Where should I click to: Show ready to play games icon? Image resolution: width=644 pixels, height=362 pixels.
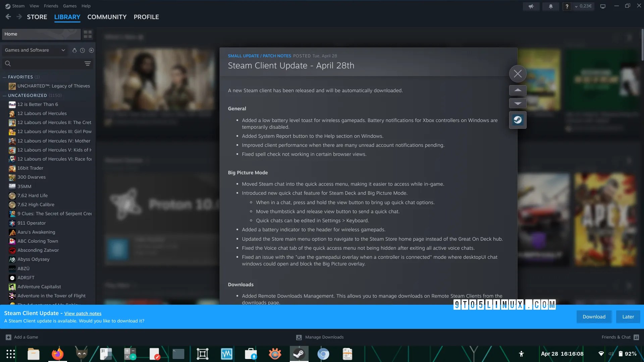91,50
